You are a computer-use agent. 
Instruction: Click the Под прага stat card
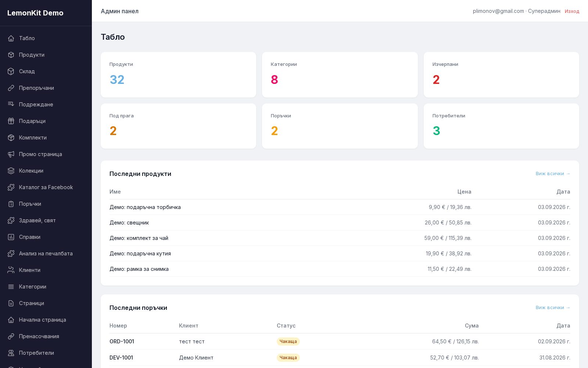coord(178,126)
